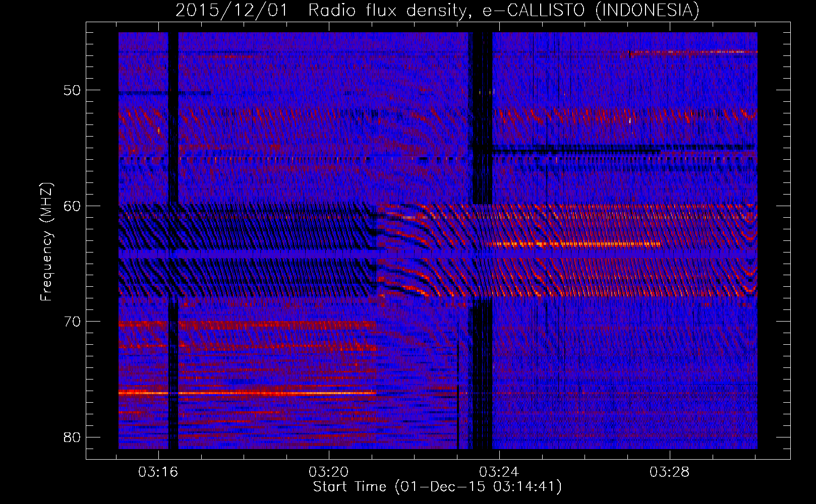Viewport: 816px width, 504px height.
Task: Click the 03:20 time tick label
Action: coord(329,472)
